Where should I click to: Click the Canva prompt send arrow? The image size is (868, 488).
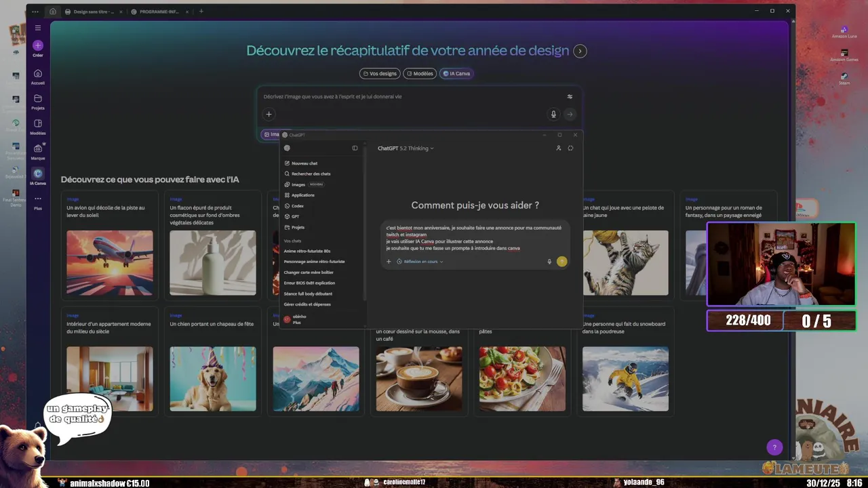(x=570, y=115)
